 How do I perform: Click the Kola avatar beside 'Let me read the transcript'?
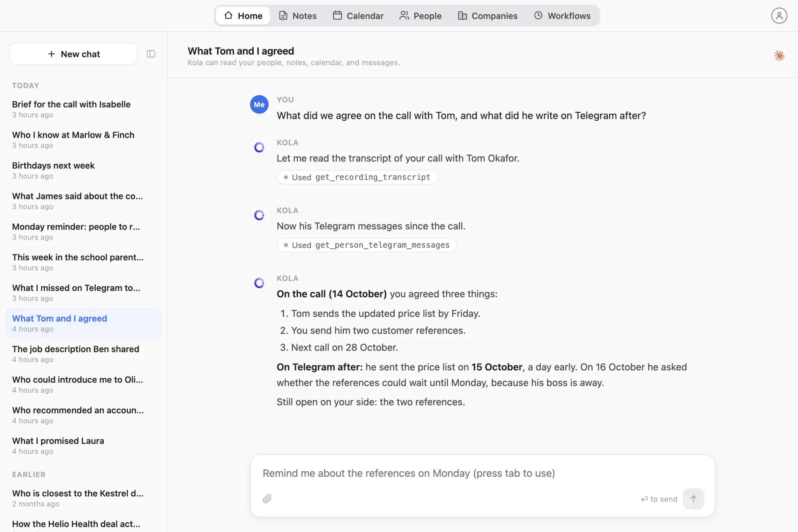259,147
